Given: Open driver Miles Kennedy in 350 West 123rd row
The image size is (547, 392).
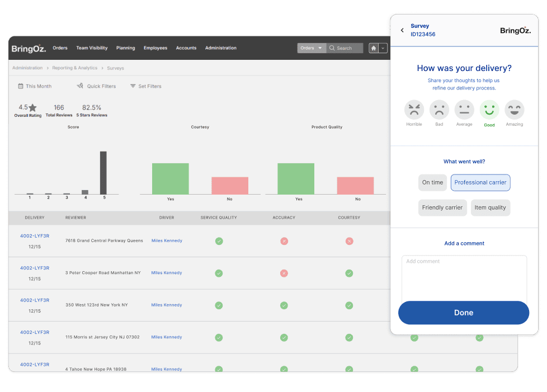Looking at the screenshot, I should click(167, 304).
